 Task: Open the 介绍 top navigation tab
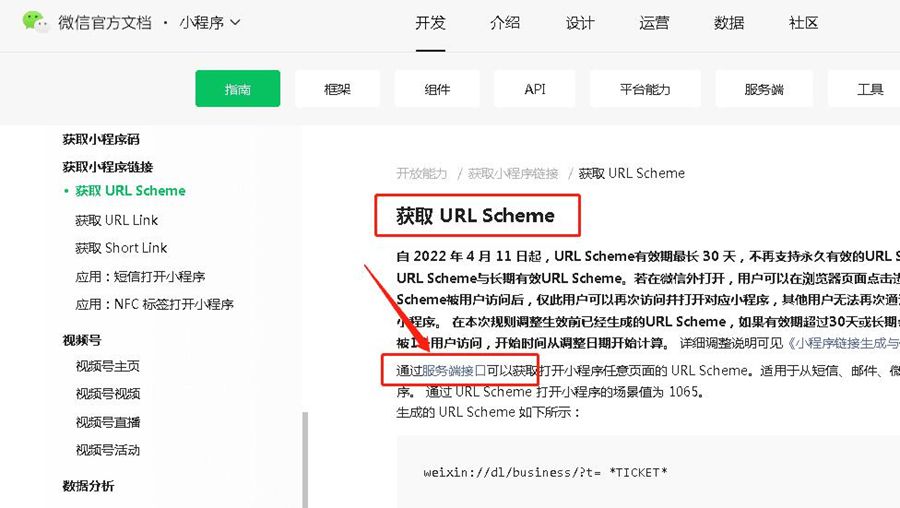point(505,23)
